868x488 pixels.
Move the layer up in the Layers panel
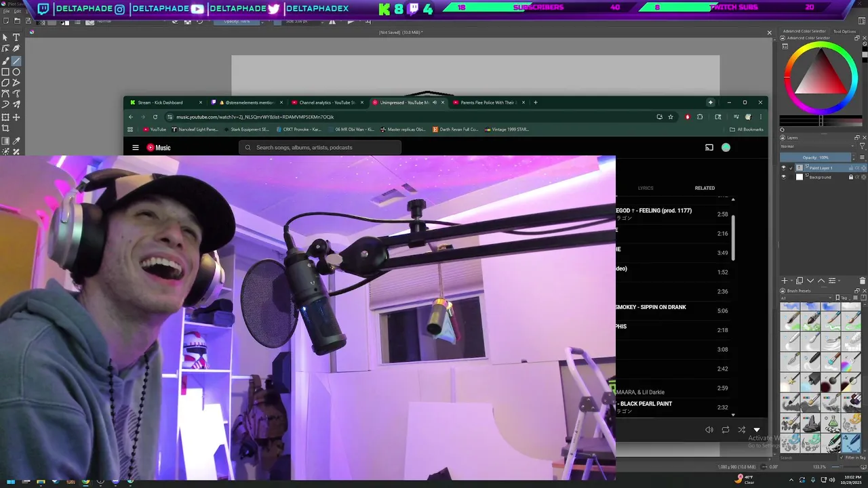click(821, 281)
